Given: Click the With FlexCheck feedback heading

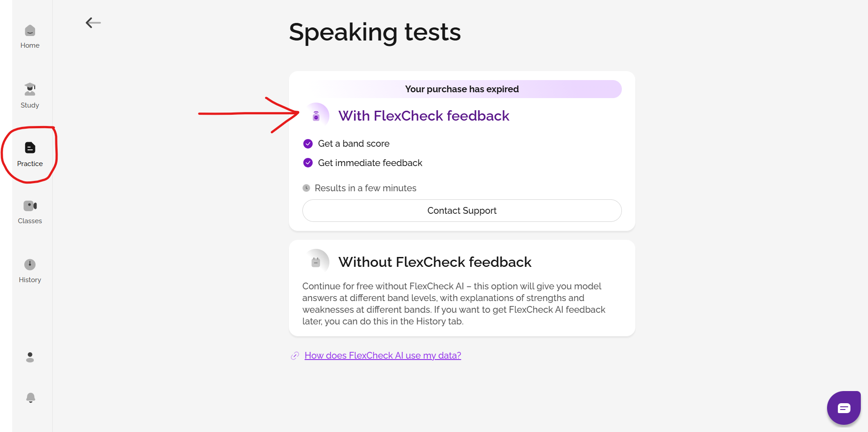Looking at the screenshot, I should [423, 116].
